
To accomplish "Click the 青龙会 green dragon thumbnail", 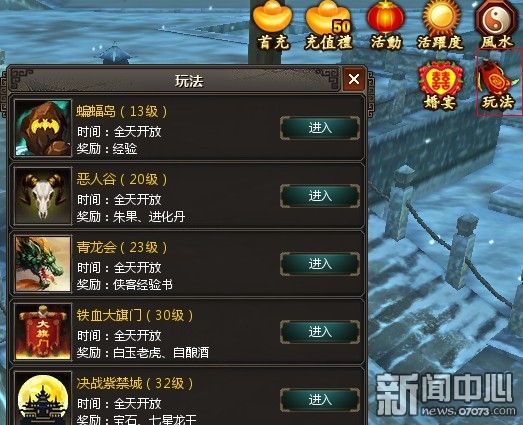I will coord(43,264).
